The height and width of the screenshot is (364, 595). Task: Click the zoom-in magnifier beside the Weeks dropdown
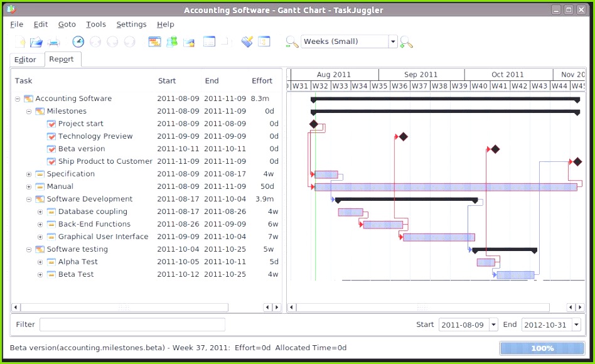coord(407,41)
